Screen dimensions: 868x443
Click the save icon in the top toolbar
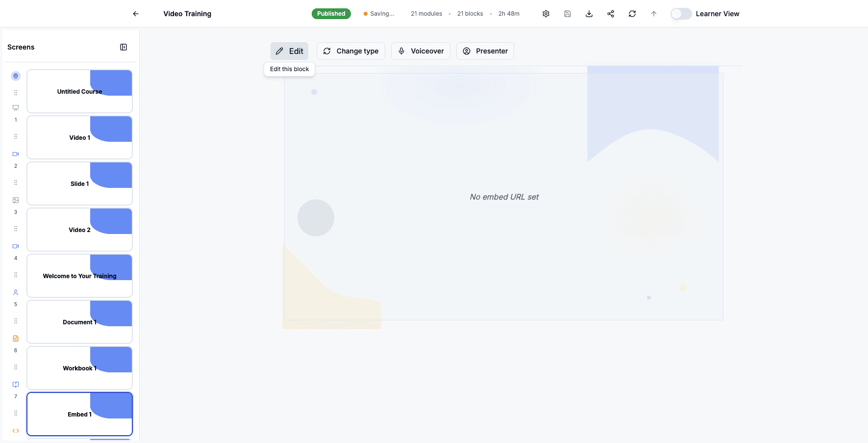[x=567, y=13]
